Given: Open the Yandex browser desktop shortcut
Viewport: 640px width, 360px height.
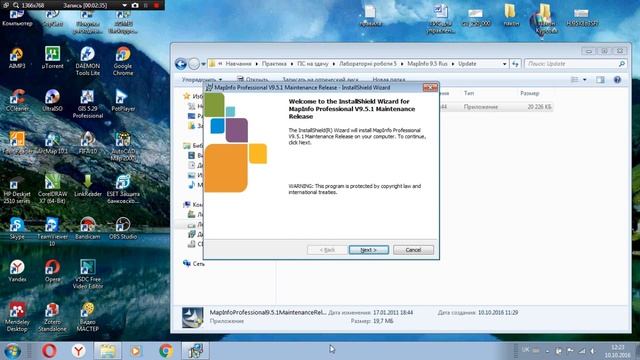Looking at the screenshot, I should [x=17, y=271].
